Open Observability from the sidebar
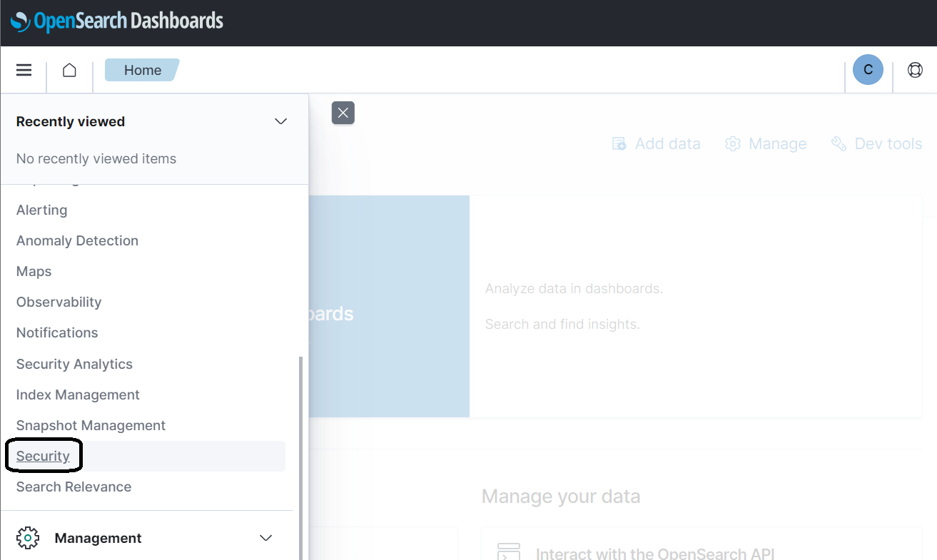Screen dimensions: 937x560 point(59,302)
